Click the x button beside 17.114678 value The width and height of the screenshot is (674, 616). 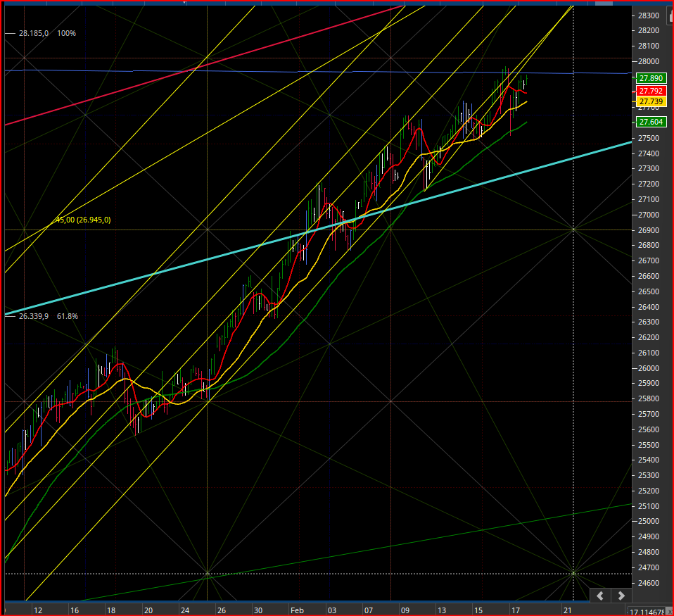(669, 612)
